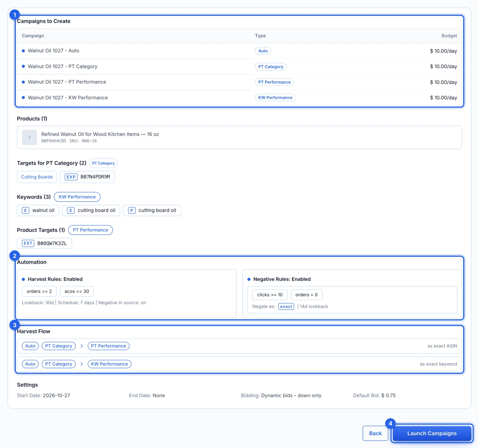Click the 'KW Performance' destination in Harvest Flow
The image size is (479, 448).
pyautogui.click(x=109, y=364)
